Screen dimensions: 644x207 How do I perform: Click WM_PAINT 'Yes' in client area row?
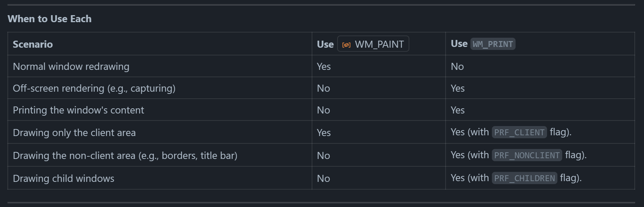(x=324, y=133)
